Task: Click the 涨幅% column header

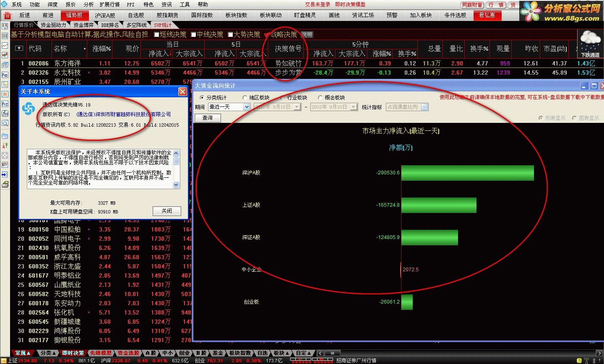Action: point(102,49)
